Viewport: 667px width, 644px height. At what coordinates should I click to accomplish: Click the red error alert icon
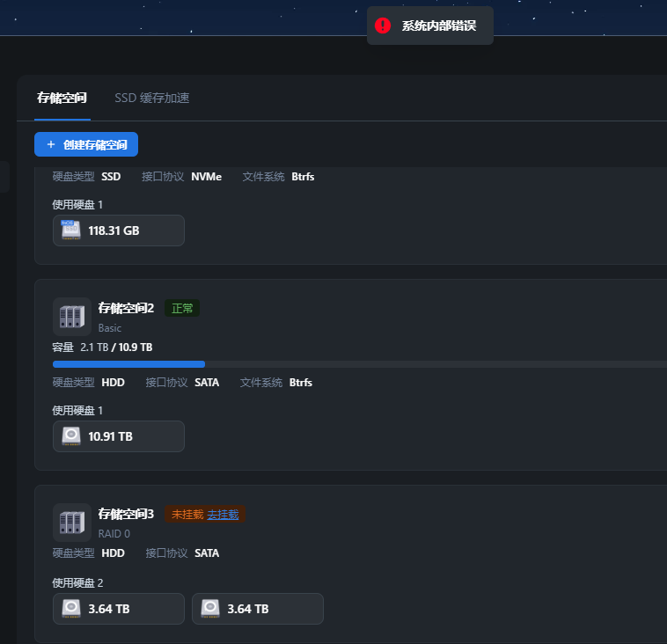[x=383, y=26]
